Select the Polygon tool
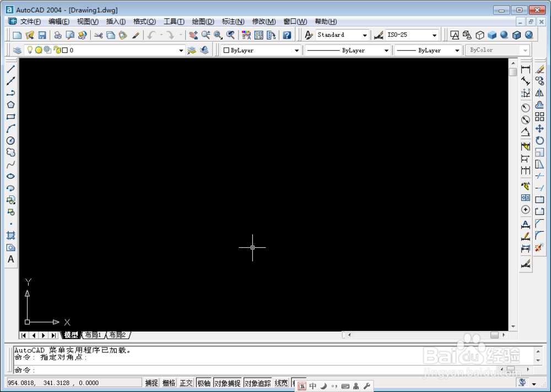The width and height of the screenshot is (551, 392). 11,105
